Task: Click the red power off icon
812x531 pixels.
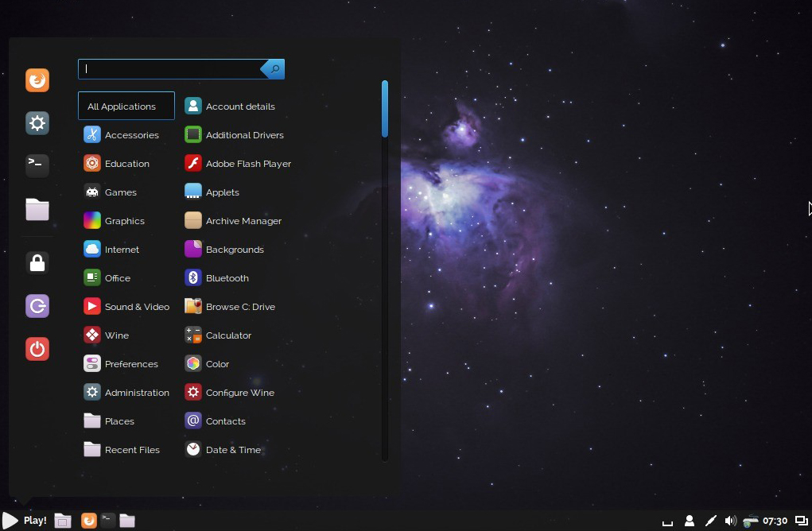Action: coord(37,349)
